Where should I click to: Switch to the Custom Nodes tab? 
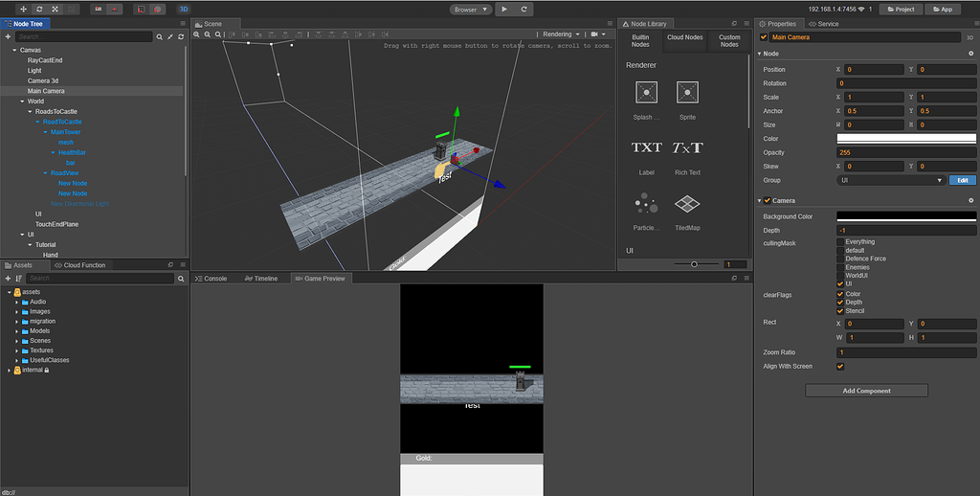(729, 40)
